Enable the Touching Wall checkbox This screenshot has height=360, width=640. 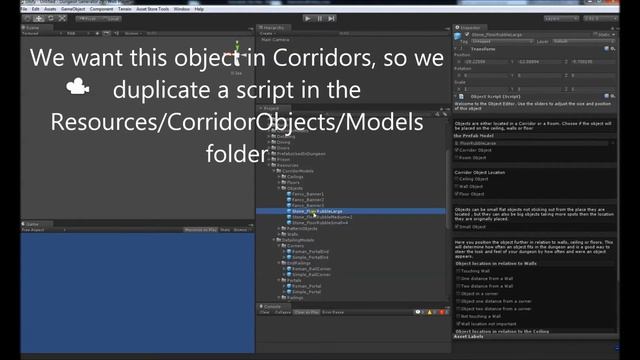coord(458,271)
